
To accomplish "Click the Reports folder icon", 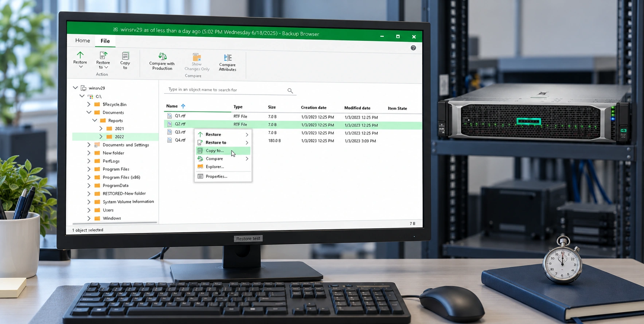I will click(x=103, y=120).
